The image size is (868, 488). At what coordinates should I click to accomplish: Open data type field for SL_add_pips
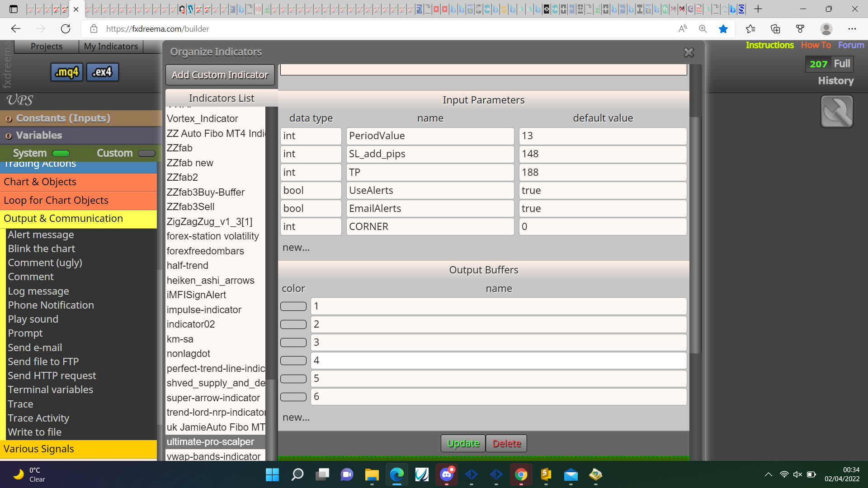coord(311,154)
